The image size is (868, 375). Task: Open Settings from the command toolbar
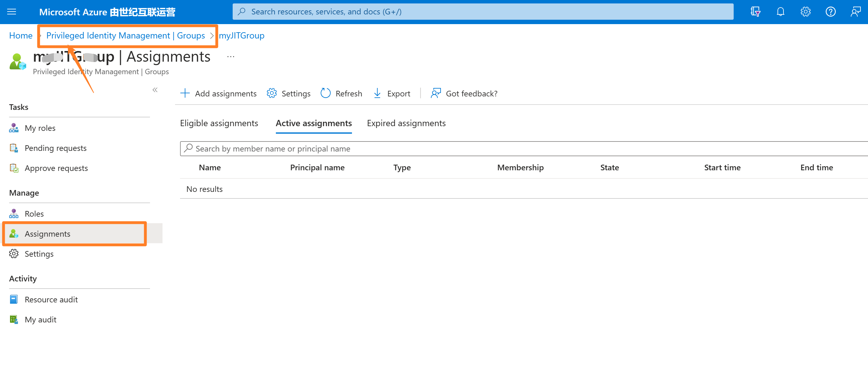(288, 93)
